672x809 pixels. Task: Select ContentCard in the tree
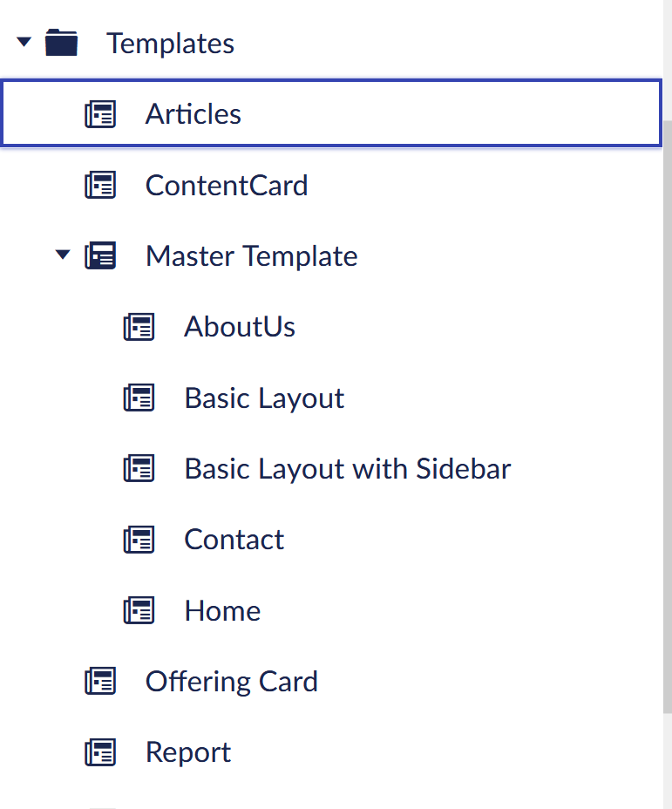[226, 184]
